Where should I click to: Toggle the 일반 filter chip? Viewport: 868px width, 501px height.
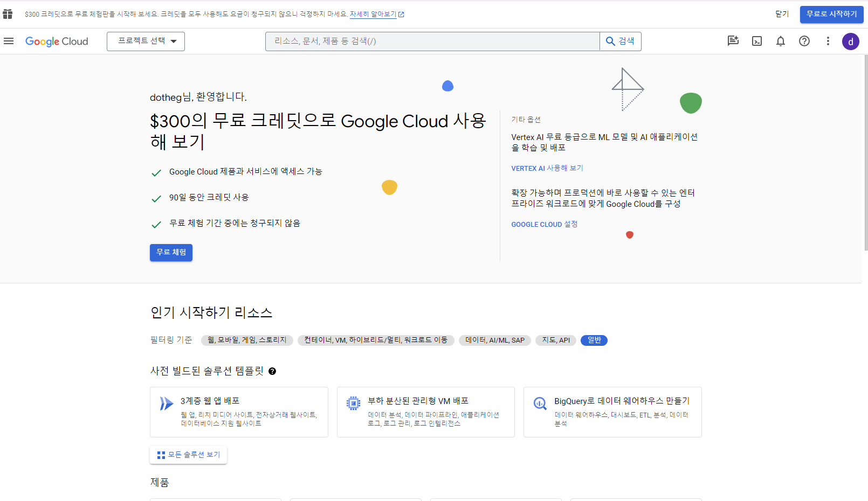(x=594, y=340)
